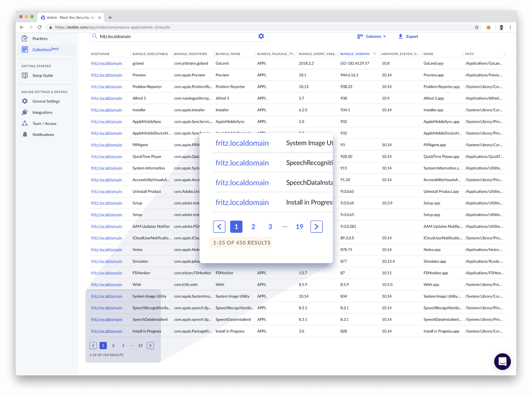
Task: Bookmark the page with the star icon
Action: point(477,27)
